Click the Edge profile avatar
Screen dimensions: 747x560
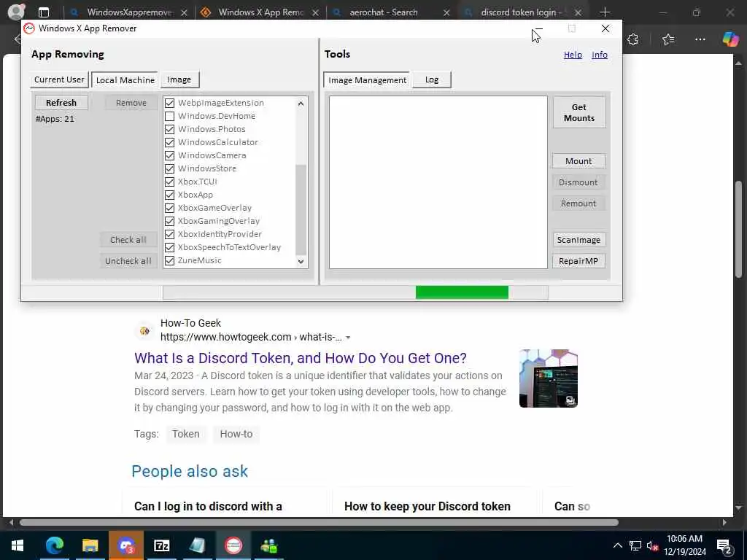pos(17,12)
